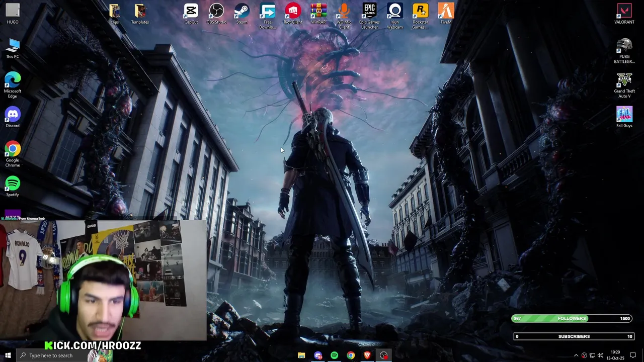Show hidden system tray icons
Viewport: 644px width, 362px height.
pyautogui.click(x=576, y=355)
